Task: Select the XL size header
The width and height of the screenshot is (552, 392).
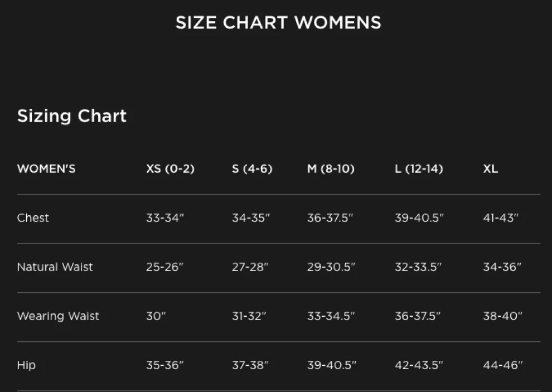Action: [x=490, y=169]
